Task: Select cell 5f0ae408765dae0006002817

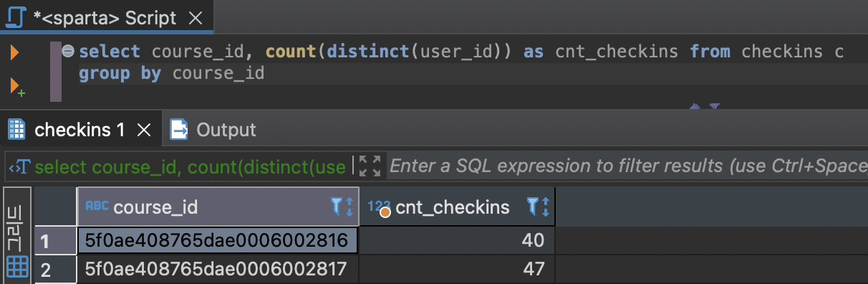Action: click(x=218, y=270)
